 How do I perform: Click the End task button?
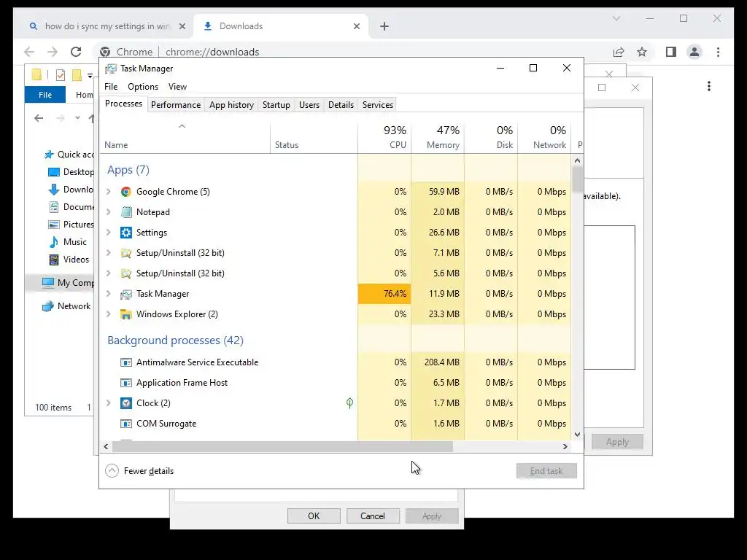click(546, 471)
